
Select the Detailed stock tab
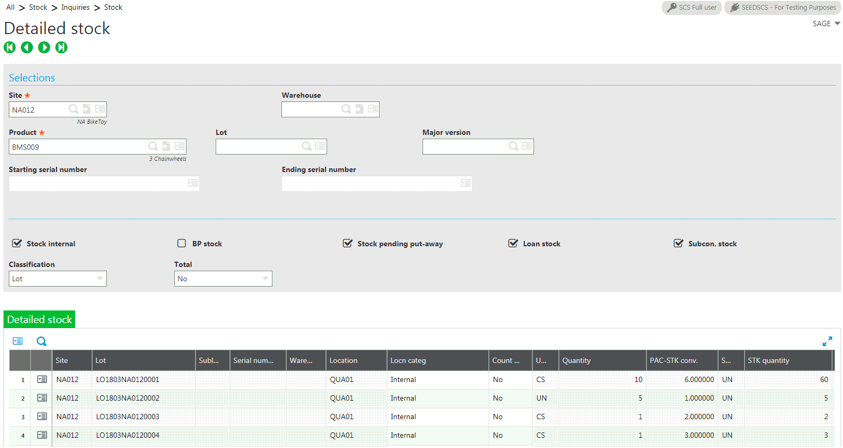(x=40, y=320)
